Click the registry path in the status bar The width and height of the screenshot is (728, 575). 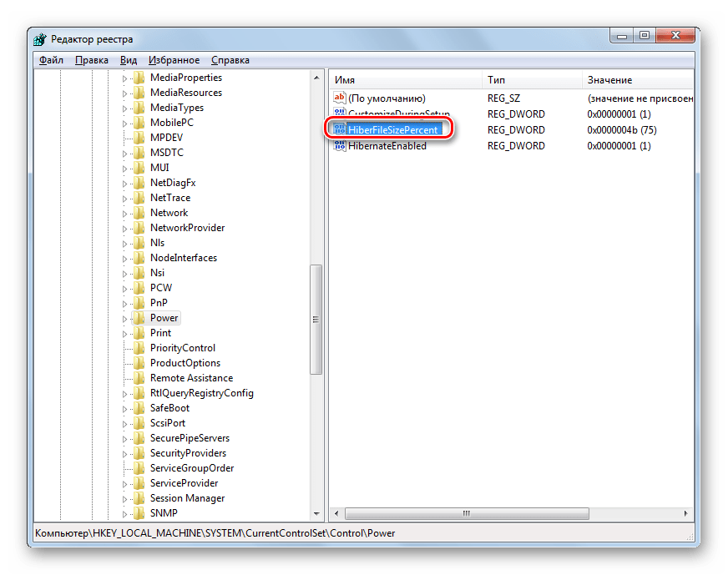pos(215,533)
